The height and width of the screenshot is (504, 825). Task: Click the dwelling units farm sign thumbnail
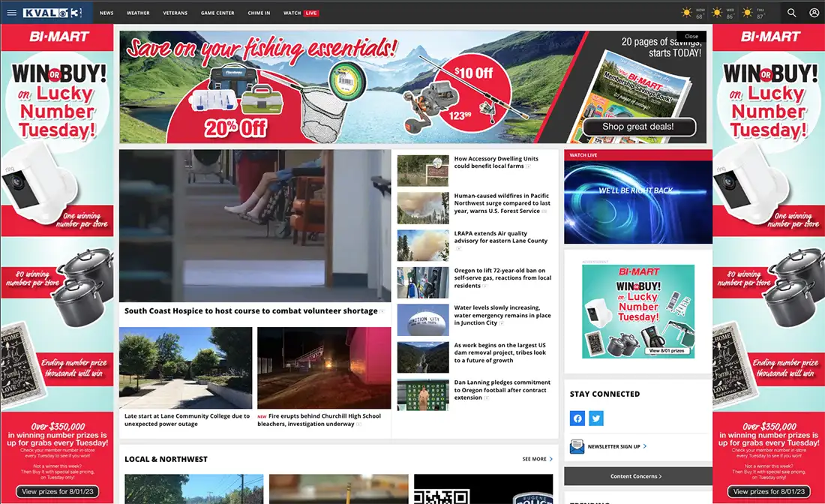[423, 170]
